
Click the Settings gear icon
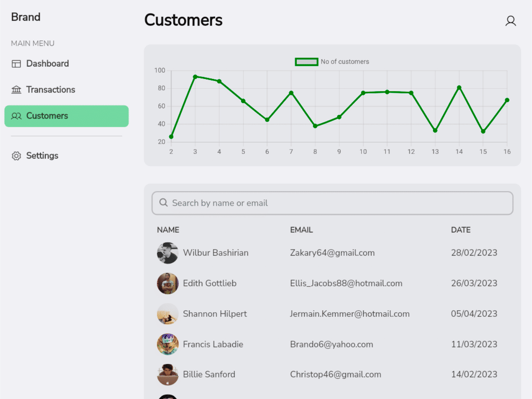(x=17, y=156)
